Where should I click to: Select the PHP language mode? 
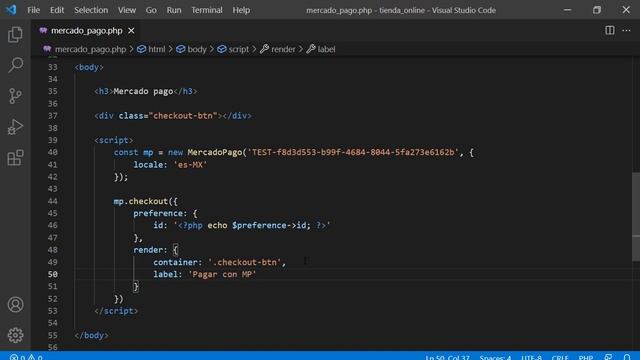pos(586,357)
